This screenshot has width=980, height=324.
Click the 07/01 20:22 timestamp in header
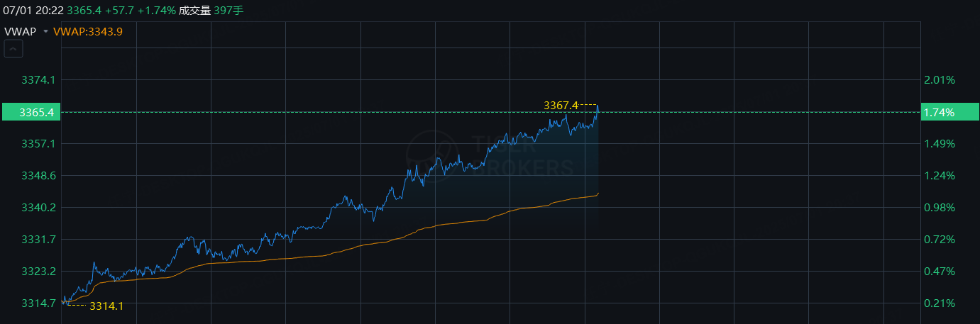[32, 11]
